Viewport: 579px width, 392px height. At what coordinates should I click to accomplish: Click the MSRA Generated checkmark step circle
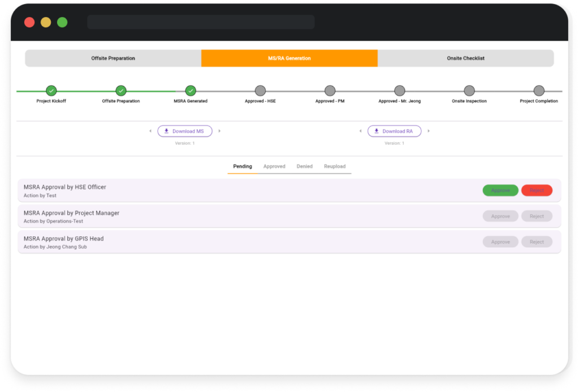[191, 91]
